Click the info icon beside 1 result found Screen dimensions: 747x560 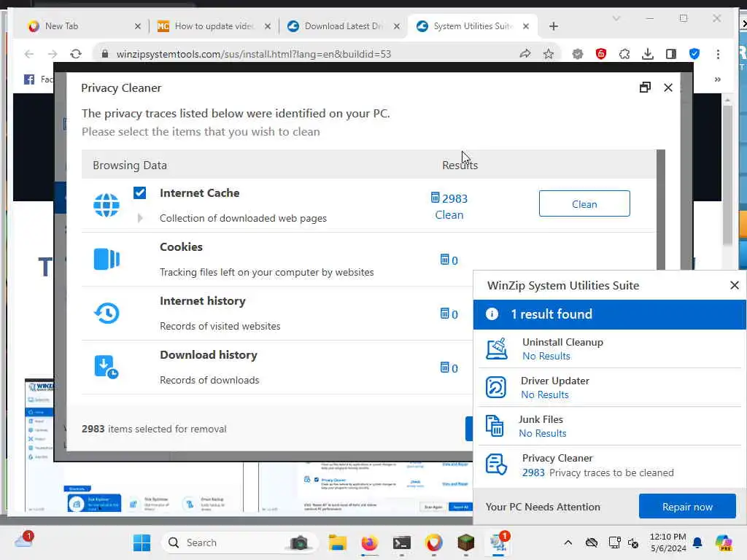tap(492, 314)
